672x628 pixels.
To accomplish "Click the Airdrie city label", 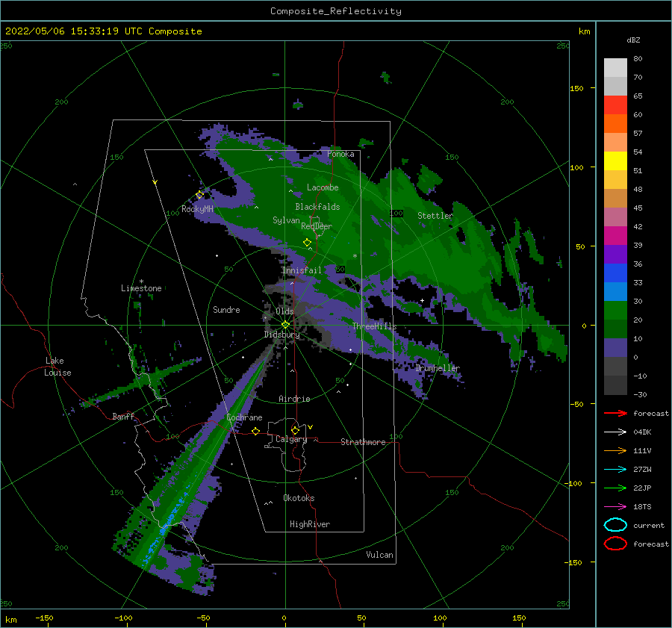I will click(294, 399).
